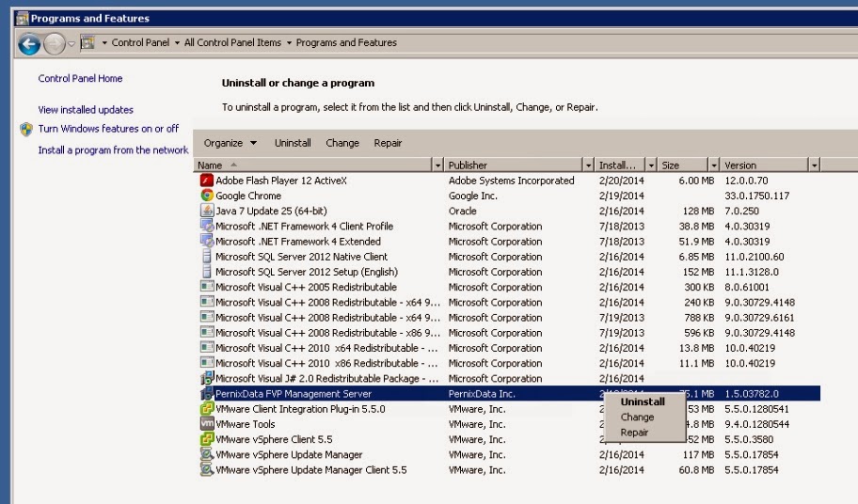Choose Repair from the context menu
This screenshot has width=858, height=504.
click(635, 433)
